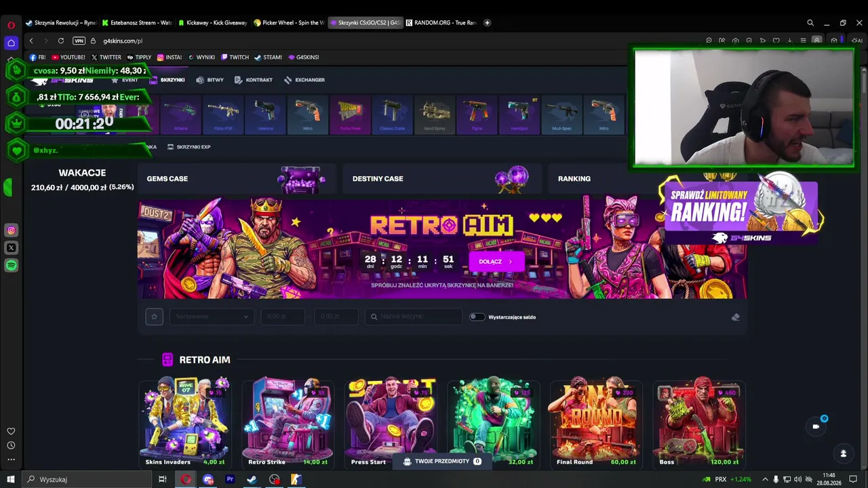
Task: Open Skins Invaders case
Action: (185, 424)
